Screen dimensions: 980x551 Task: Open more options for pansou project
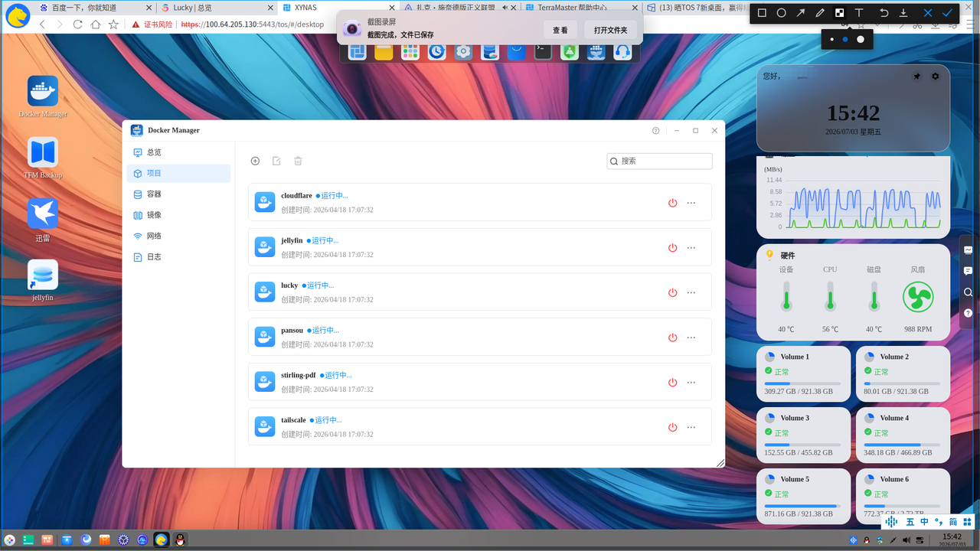[691, 337]
